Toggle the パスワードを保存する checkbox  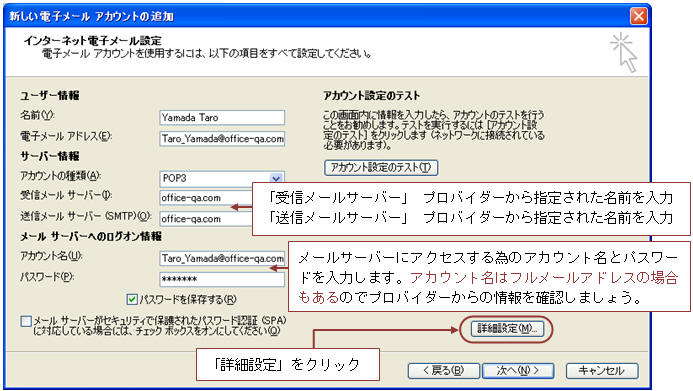(x=132, y=300)
